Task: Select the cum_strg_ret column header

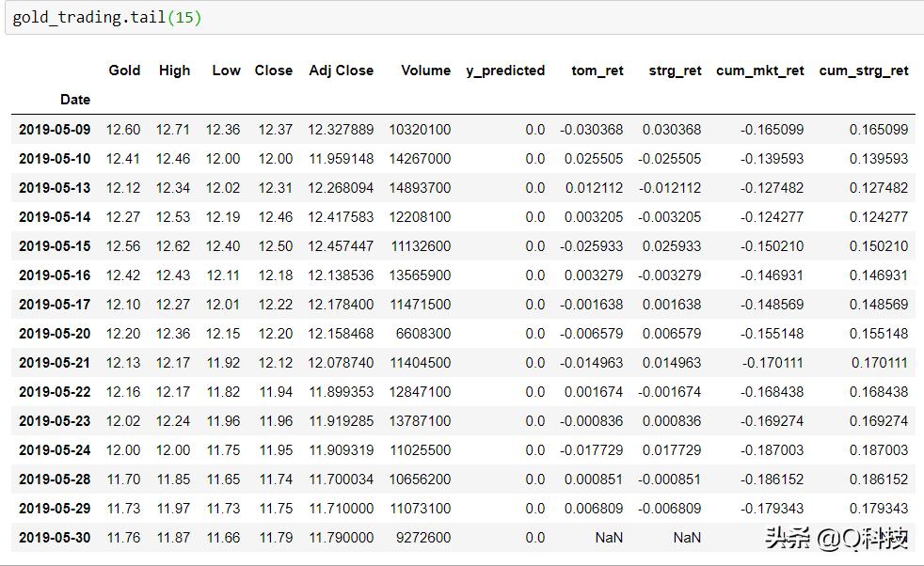Action: pos(863,71)
